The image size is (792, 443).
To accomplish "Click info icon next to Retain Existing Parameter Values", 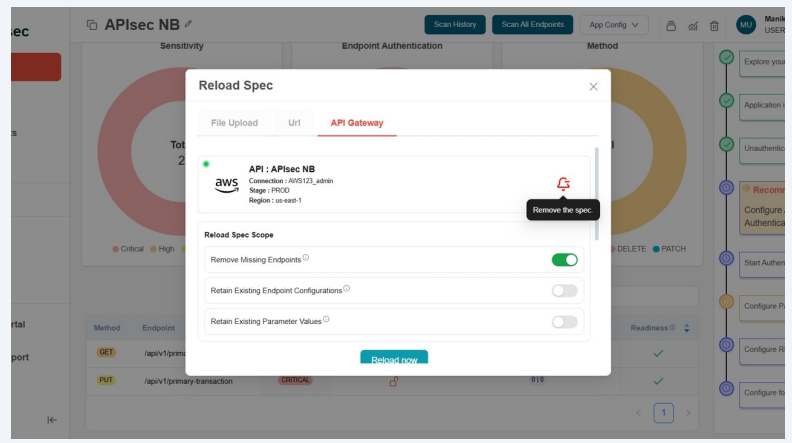I will [x=326, y=320].
